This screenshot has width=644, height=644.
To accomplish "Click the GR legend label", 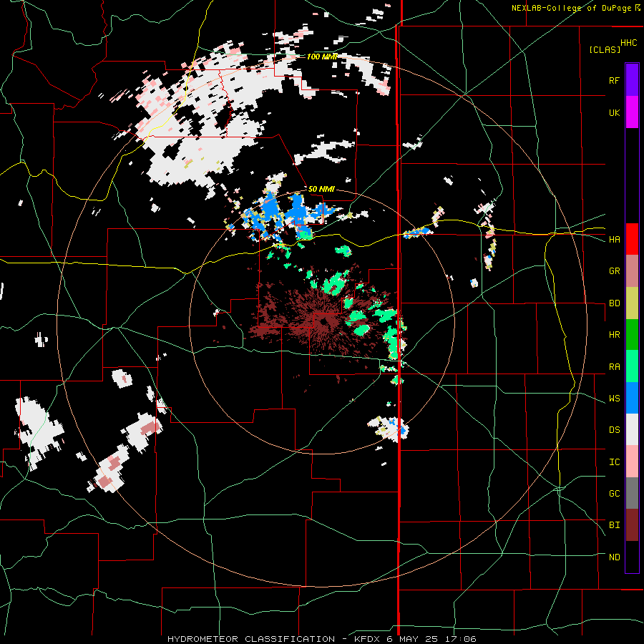I will pos(614,271).
